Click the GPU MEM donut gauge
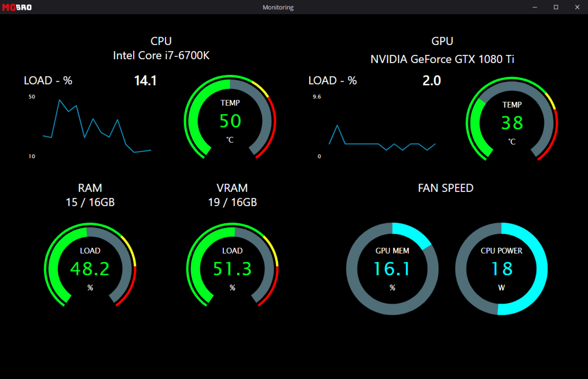 pyautogui.click(x=392, y=269)
